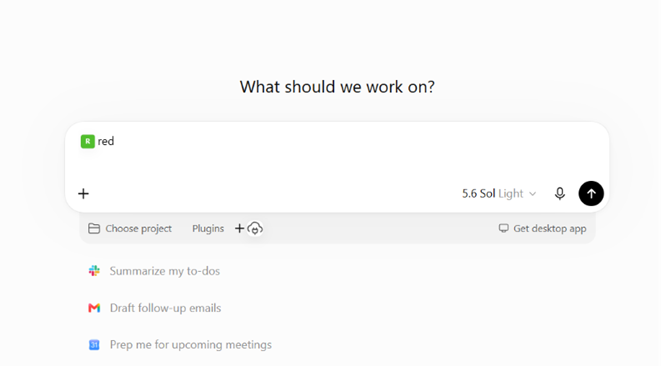Follow the Get desktop app link

click(543, 229)
